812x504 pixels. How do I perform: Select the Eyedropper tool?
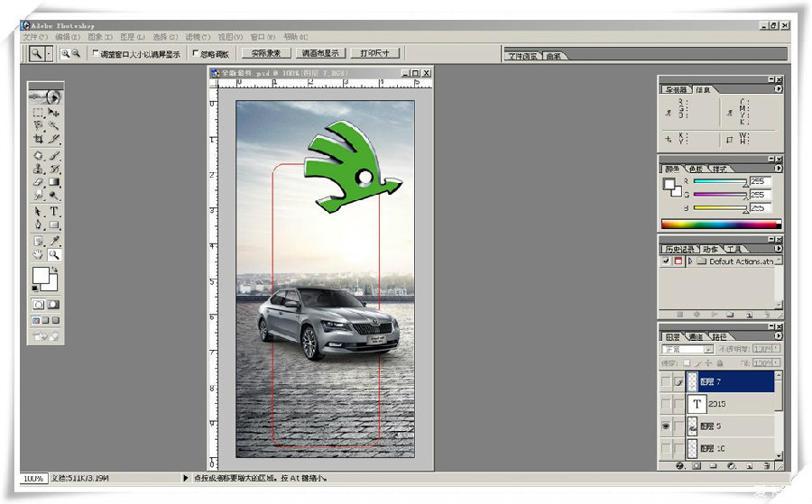point(53,241)
